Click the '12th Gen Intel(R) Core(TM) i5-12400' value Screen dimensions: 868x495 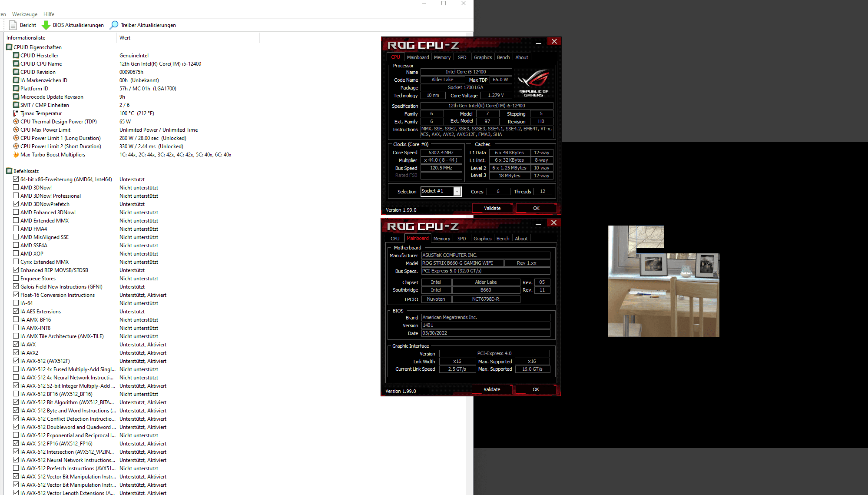[160, 64]
